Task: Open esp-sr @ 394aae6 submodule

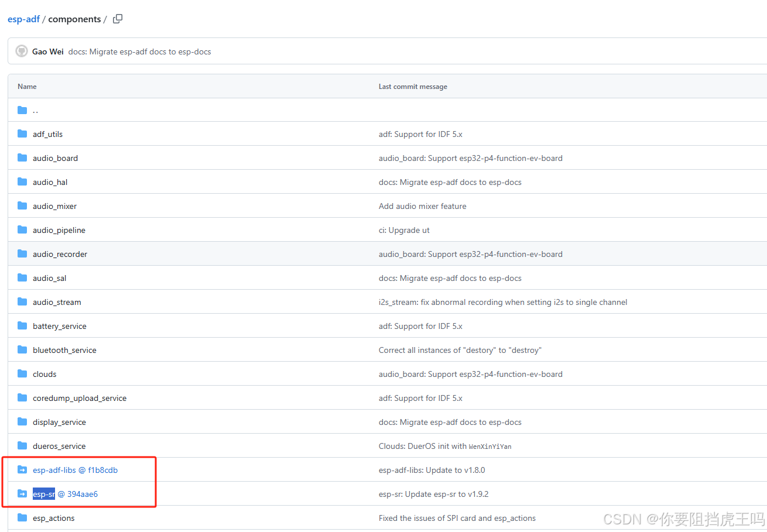Action: tap(65, 494)
